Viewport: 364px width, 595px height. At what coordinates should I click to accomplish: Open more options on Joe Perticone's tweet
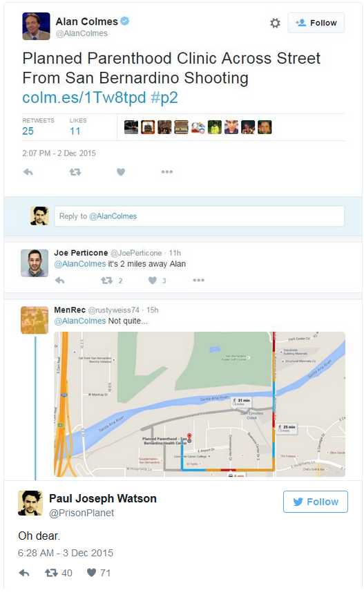coord(198,281)
